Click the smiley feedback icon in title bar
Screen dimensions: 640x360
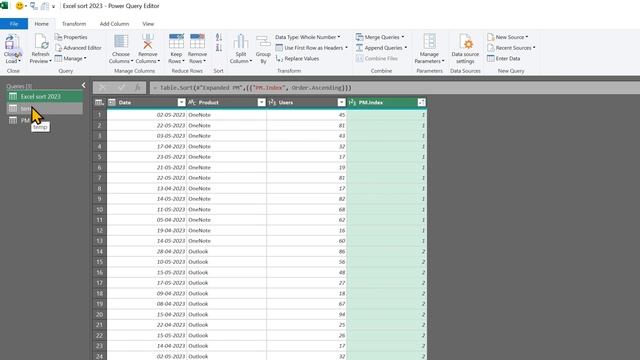pos(19,6)
